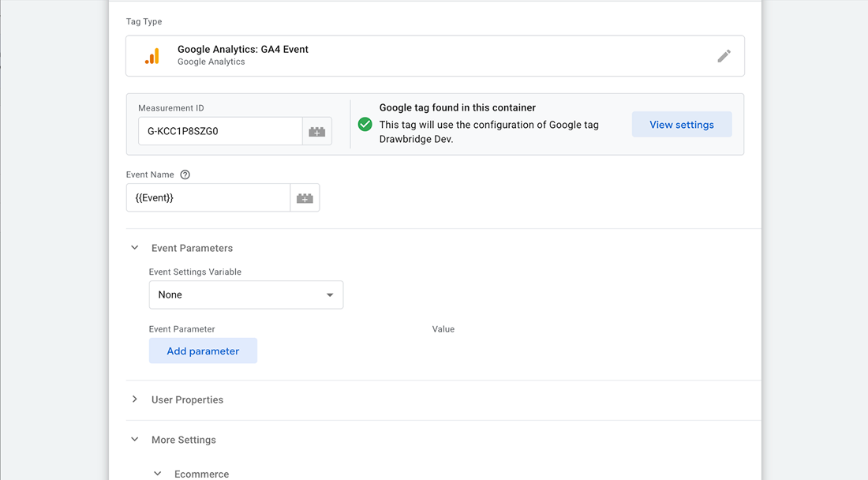Viewport: 868px width, 480px height.
Task: Click the variable picker icon beside Event Name
Action: (x=305, y=198)
